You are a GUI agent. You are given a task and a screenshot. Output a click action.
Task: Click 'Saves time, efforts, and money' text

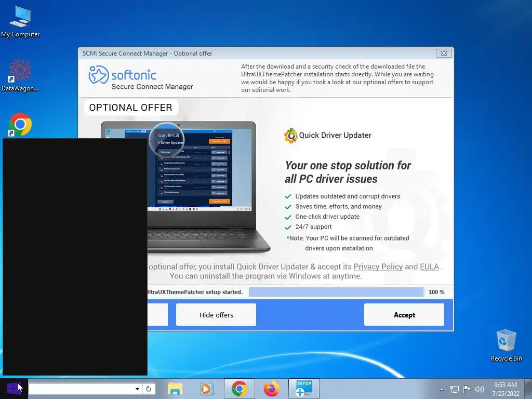click(x=338, y=206)
